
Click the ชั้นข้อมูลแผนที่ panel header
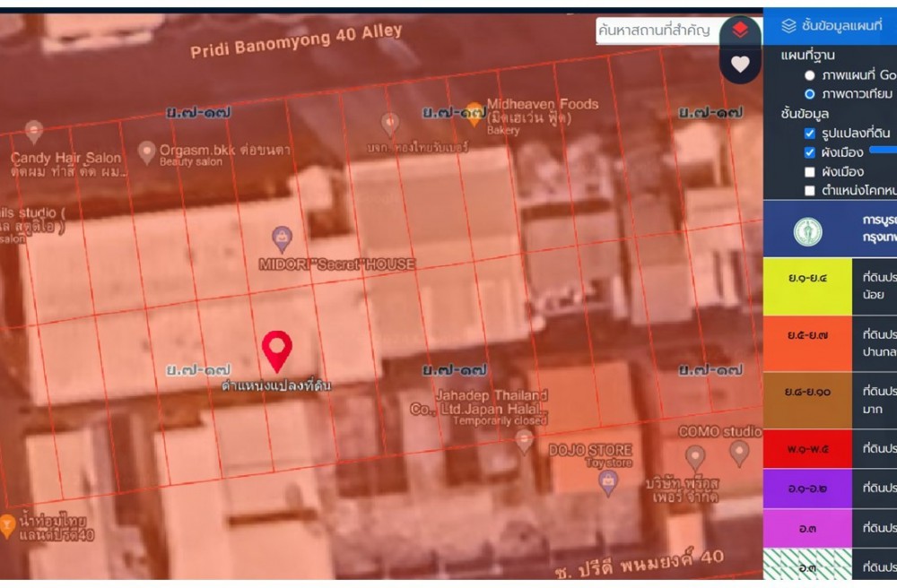click(x=830, y=26)
